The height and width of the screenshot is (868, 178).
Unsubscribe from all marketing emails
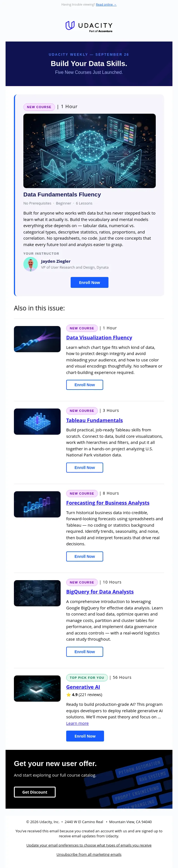click(89, 854)
